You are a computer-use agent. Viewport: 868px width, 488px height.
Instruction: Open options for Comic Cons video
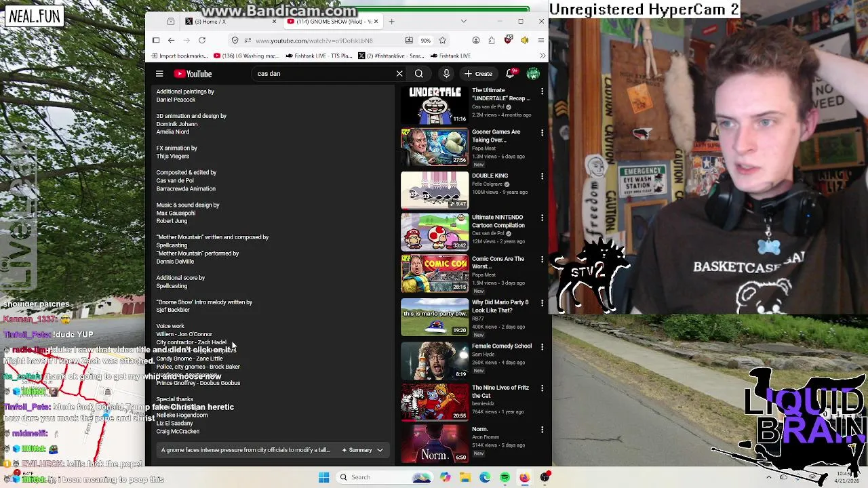[542, 260]
